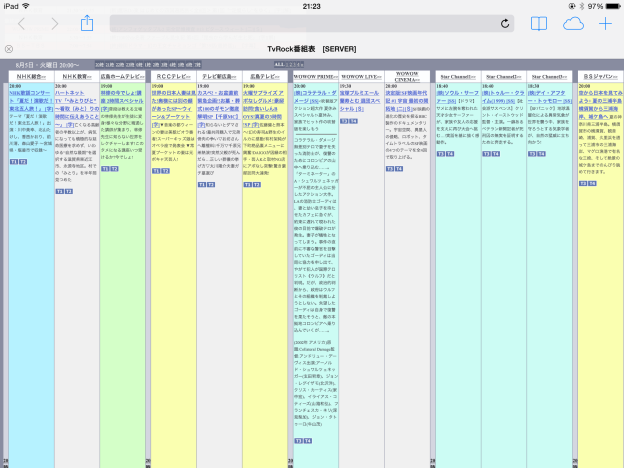624x468 pixels.
Task: Click T4 under the コラテラル・ダメージ description
Action: [308, 441]
